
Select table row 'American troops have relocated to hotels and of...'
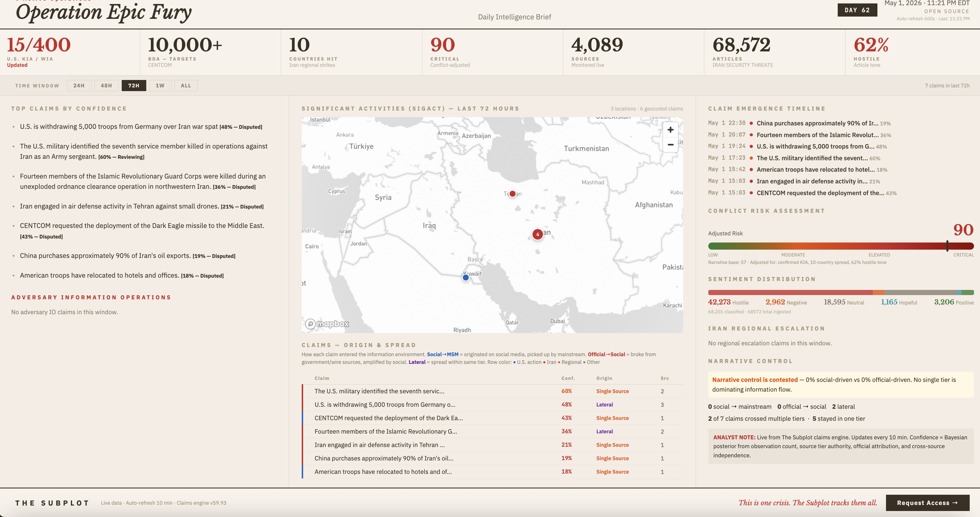492,472
